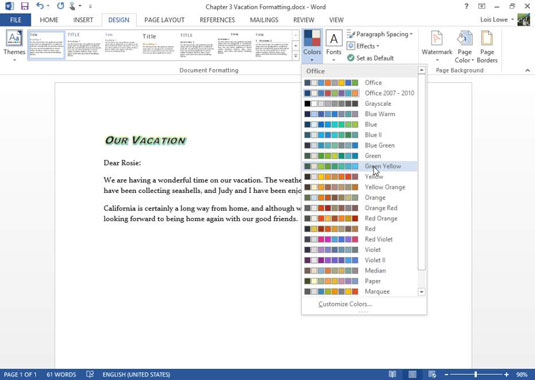
Task: Choose the Red Violet color palette
Action: (x=360, y=239)
